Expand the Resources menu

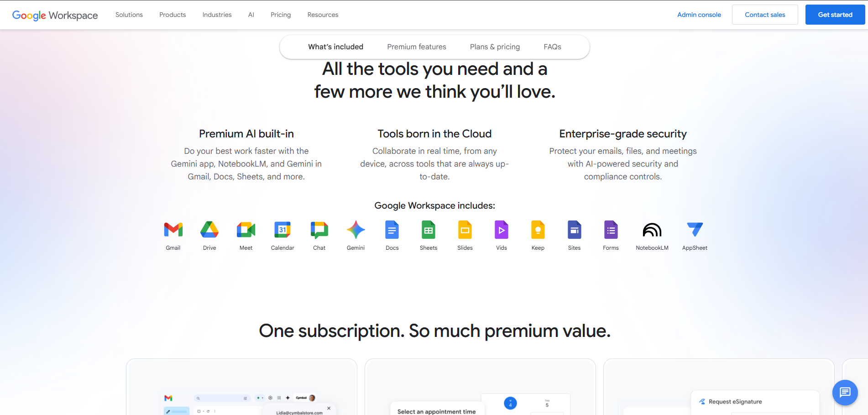coord(323,15)
